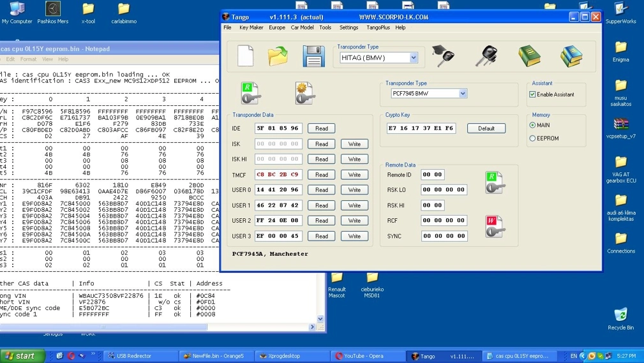This screenshot has height=363, width=644.
Task: Click the black car key toolbar icon
Action: click(x=487, y=56)
